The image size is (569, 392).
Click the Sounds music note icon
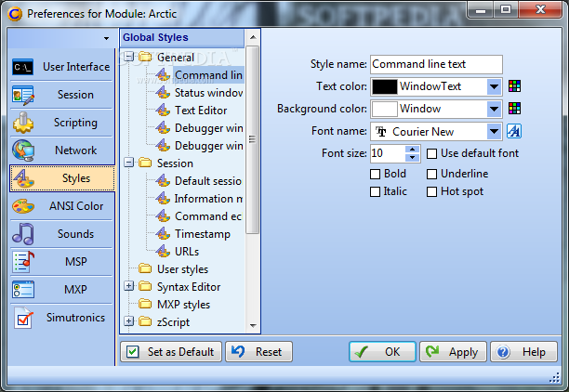click(23, 234)
